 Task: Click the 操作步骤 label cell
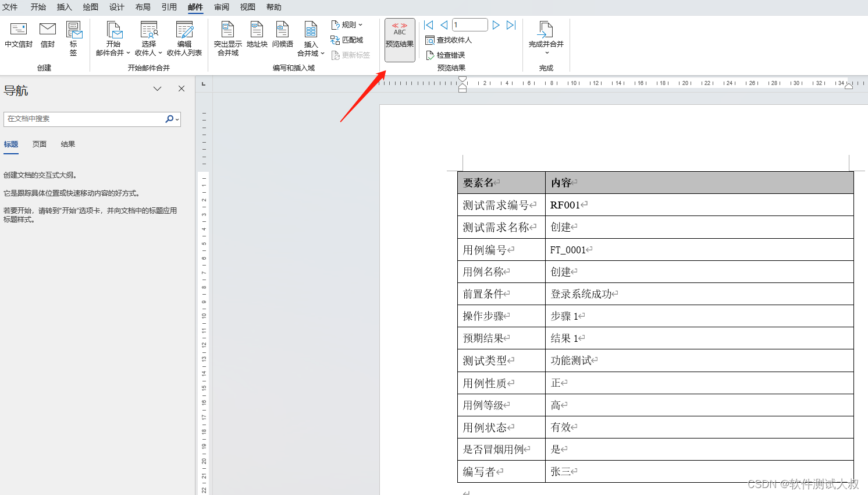pos(501,316)
